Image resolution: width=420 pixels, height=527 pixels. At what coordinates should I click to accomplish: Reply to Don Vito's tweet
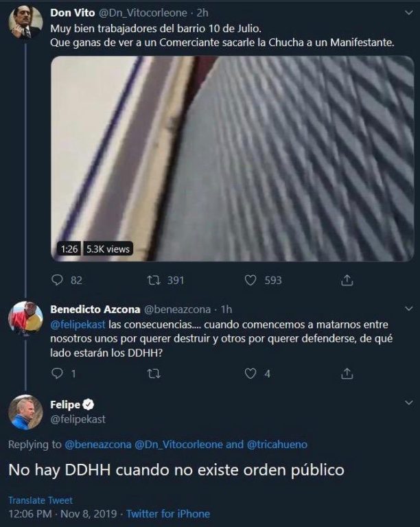point(58,280)
